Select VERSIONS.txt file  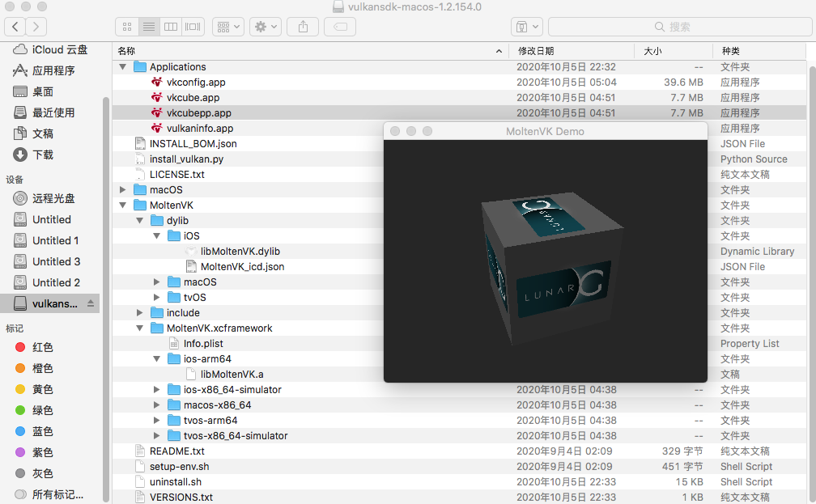click(181, 498)
